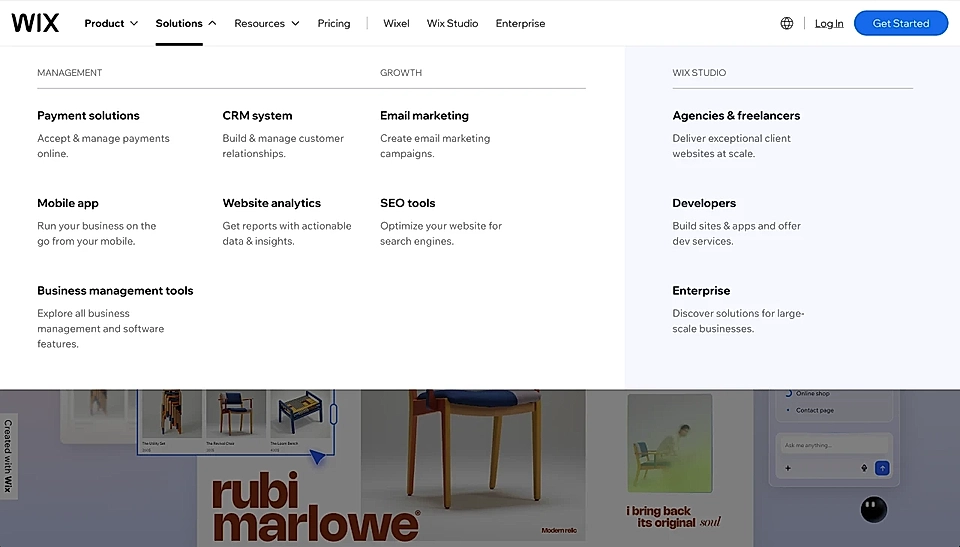Open SEO tools
The image size is (960, 547).
[408, 203]
